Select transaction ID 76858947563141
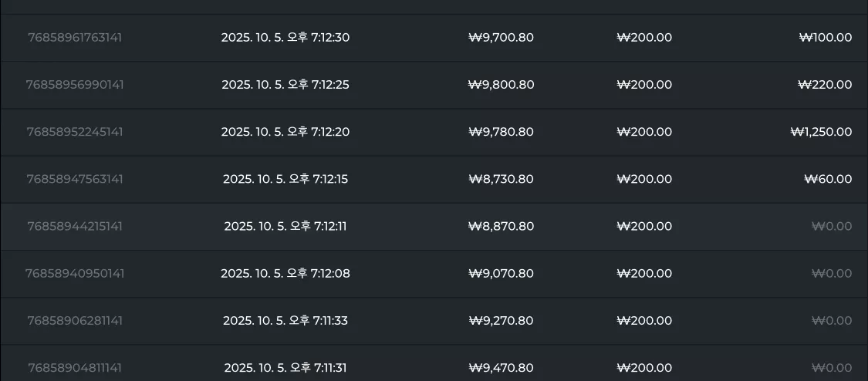 coord(75,179)
